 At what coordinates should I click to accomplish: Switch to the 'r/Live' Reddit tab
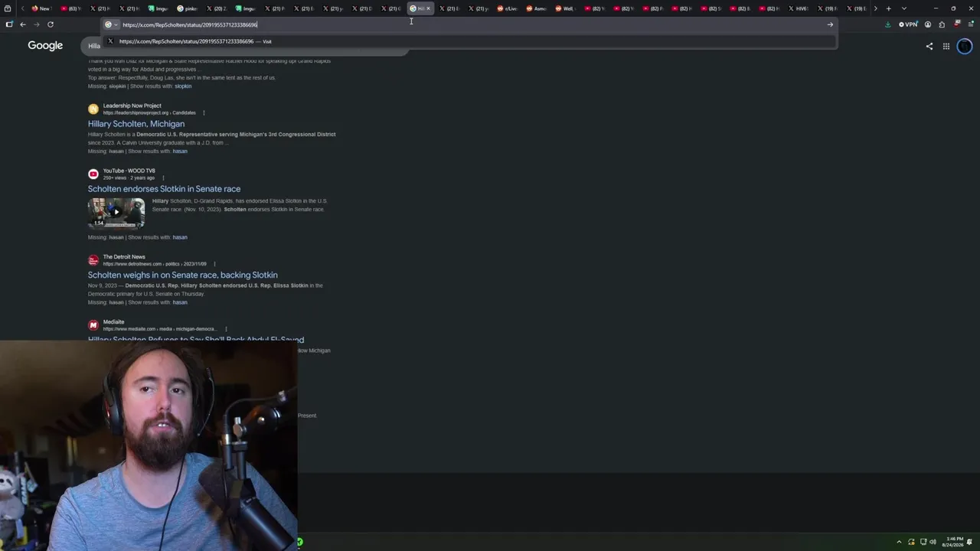507,8
